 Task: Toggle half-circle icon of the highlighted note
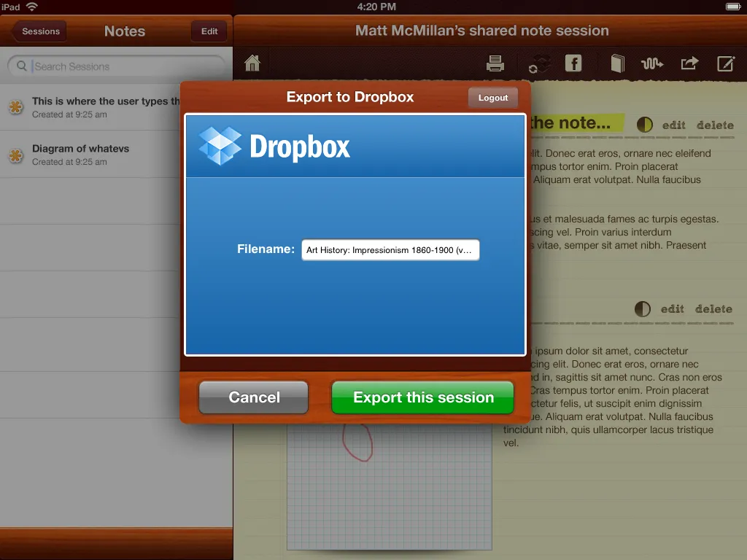pyautogui.click(x=644, y=125)
